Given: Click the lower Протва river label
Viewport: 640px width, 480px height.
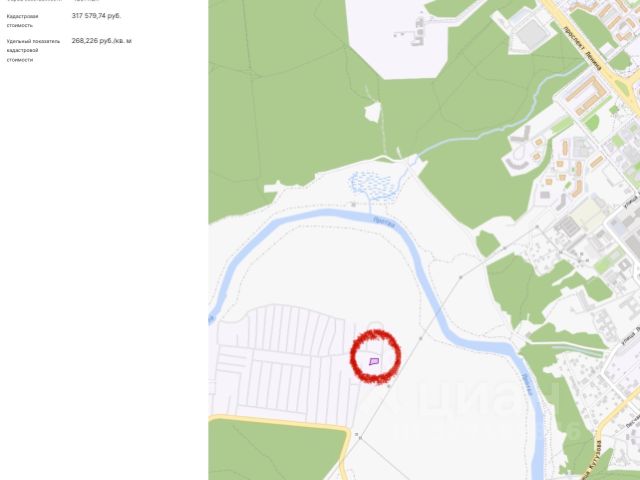Looking at the screenshot, I should pyautogui.click(x=527, y=385).
